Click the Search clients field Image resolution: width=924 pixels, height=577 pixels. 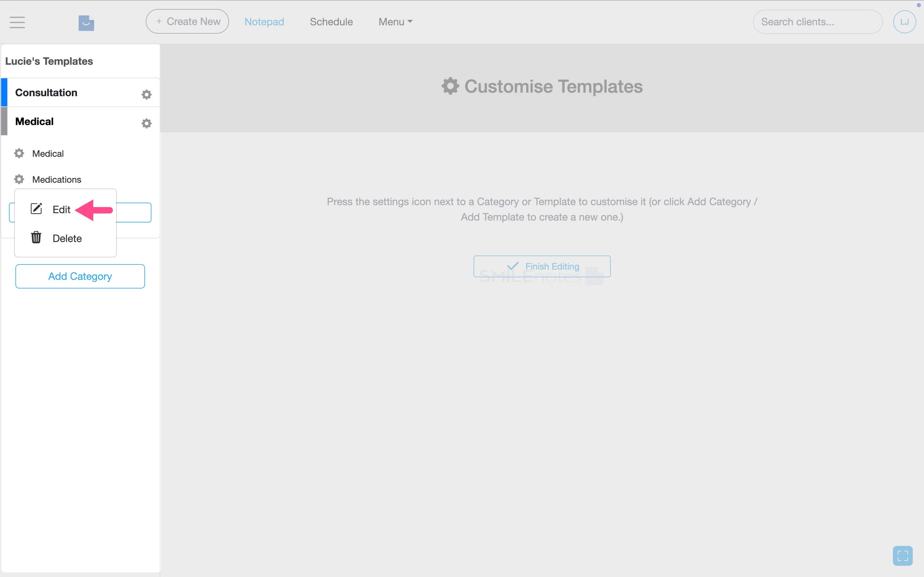[x=817, y=22]
